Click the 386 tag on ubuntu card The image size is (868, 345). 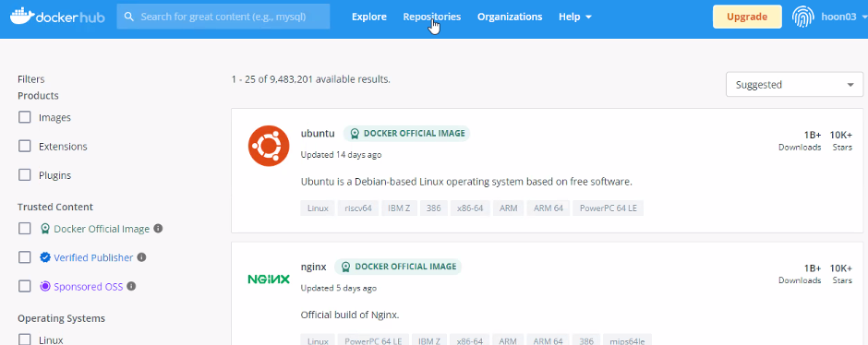[433, 208]
